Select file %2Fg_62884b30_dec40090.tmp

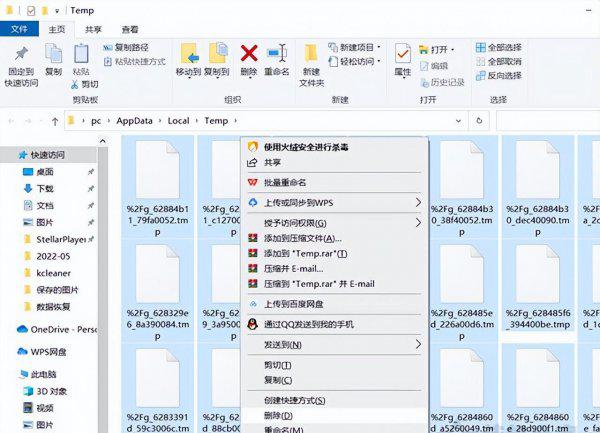pos(537,187)
